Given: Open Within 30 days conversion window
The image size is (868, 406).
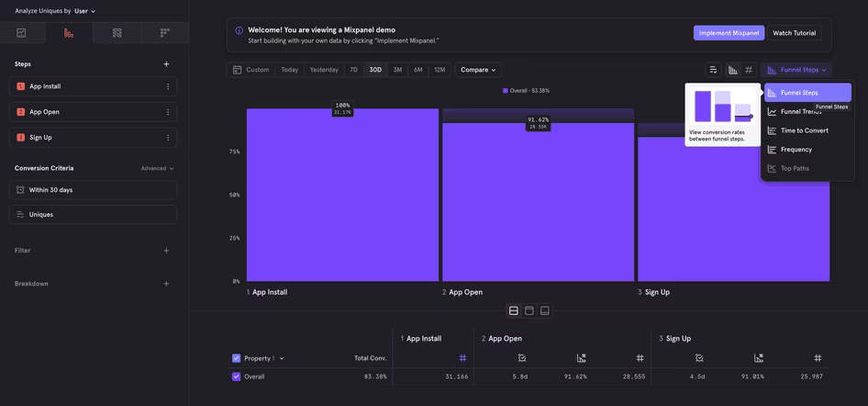Looking at the screenshot, I should coord(93,190).
